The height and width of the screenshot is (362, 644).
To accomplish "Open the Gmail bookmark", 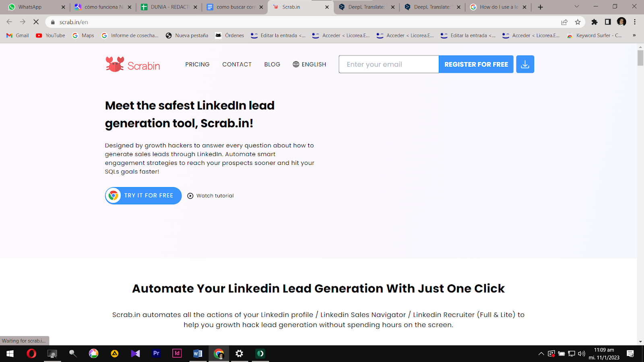I will (x=18, y=35).
